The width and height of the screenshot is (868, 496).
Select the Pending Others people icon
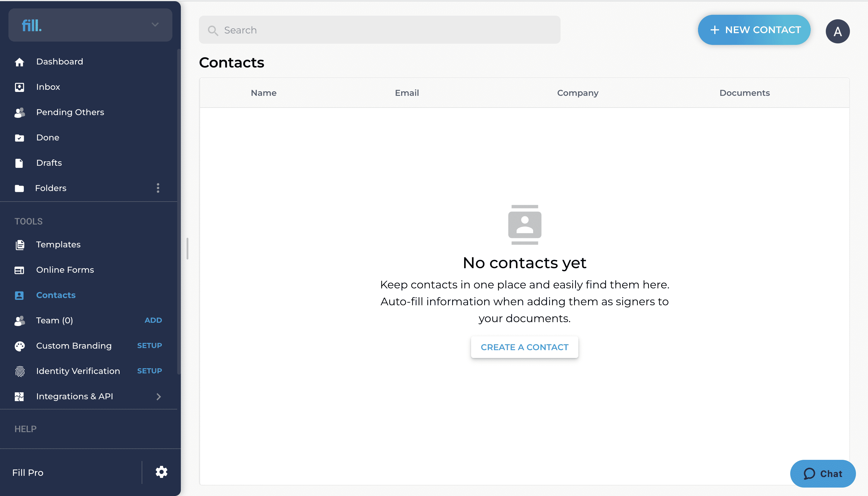click(x=20, y=112)
